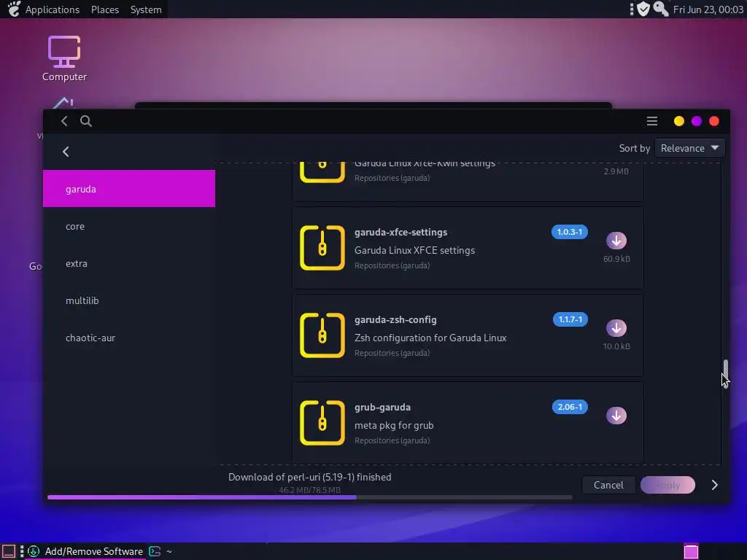Click install arrow for garuda-zsh-config

click(616, 328)
